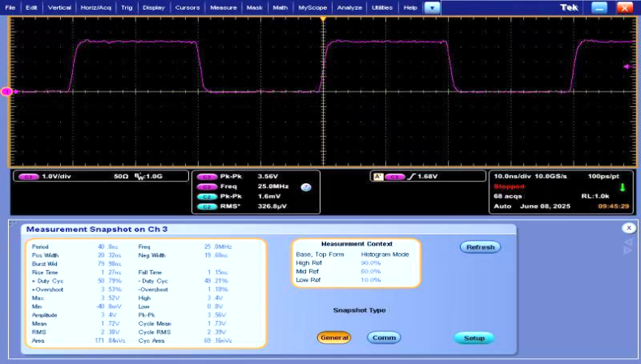Open the Help menu
641x364 pixels.
410,7
